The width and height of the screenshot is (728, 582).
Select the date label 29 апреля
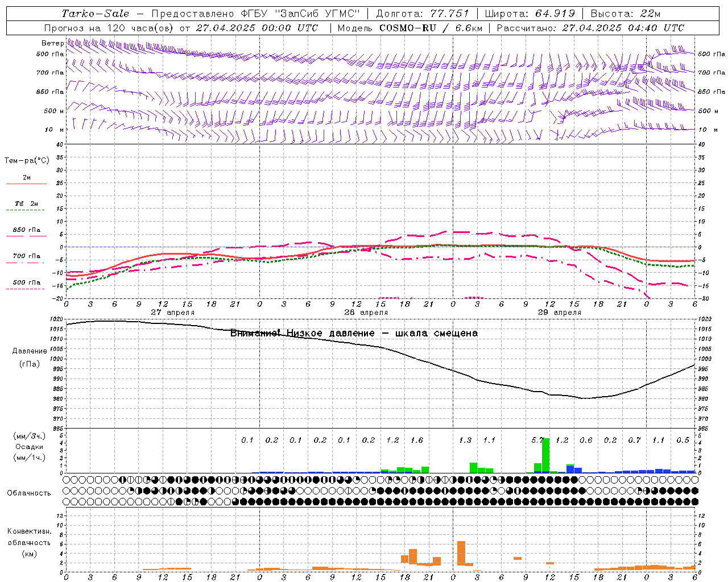pyautogui.click(x=560, y=313)
